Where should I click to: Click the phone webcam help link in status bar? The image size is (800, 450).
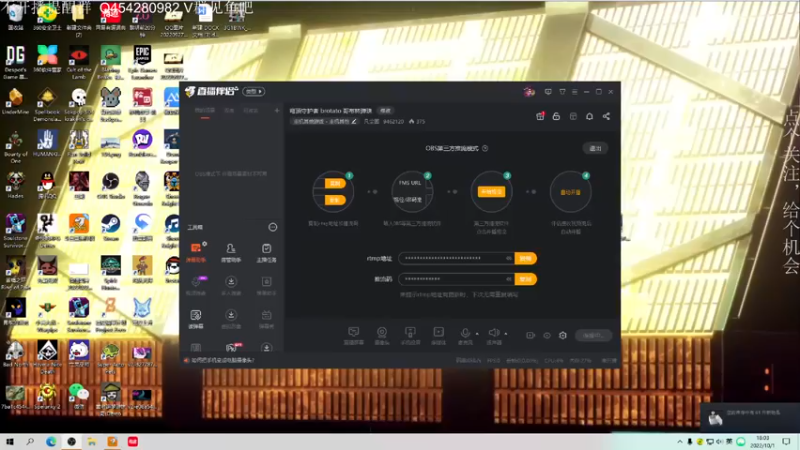(x=222, y=360)
